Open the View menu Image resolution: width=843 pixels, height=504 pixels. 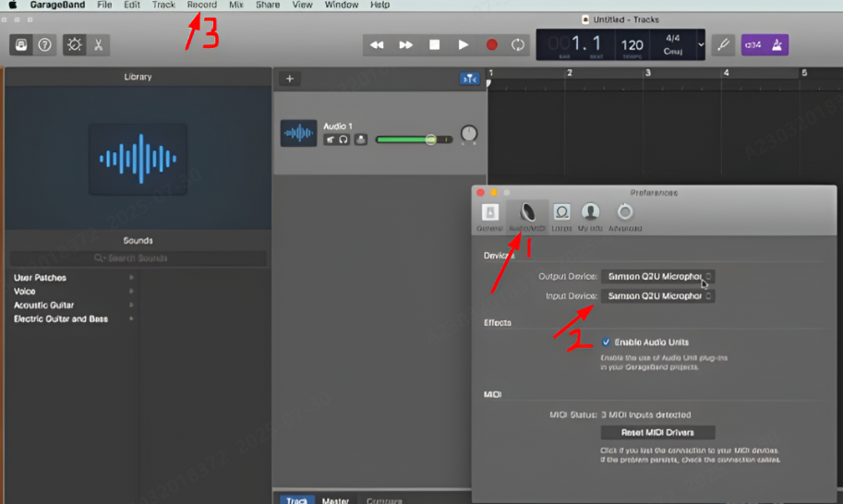[302, 5]
